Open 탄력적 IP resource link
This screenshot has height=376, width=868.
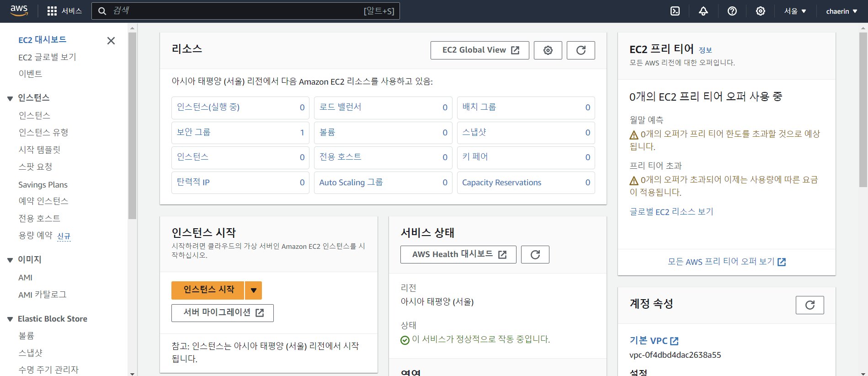click(x=193, y=182)
